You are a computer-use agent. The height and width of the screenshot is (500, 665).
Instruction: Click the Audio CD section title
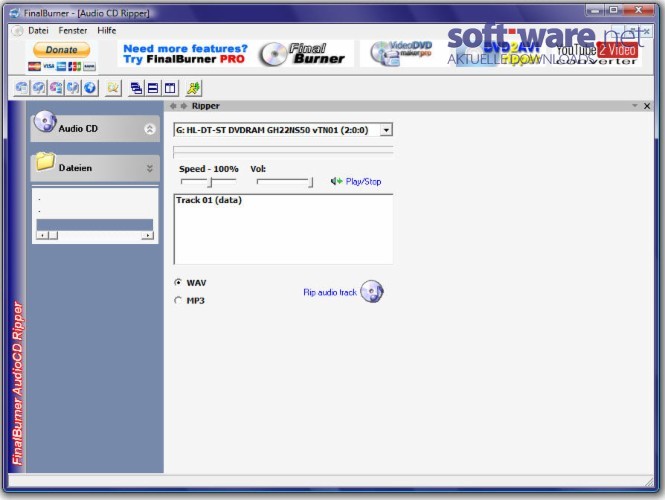coord(78,128)
